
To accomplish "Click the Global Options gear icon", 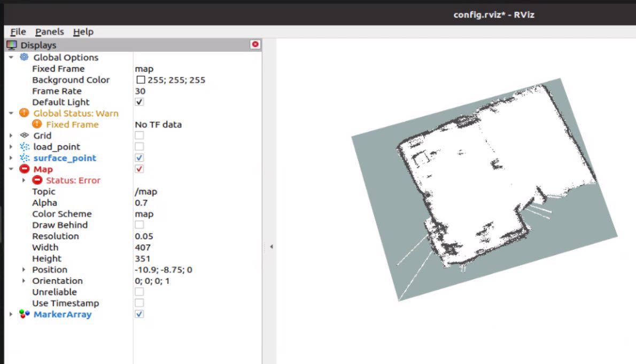I will (25, 57).
